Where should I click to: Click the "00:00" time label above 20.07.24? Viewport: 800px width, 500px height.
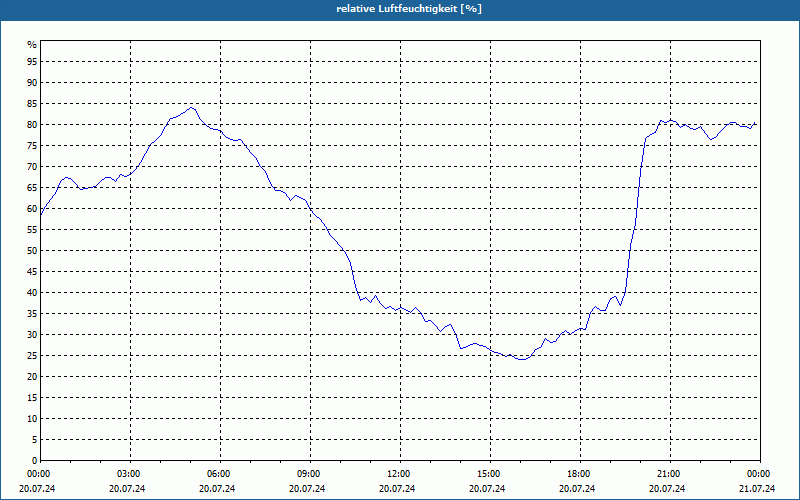(38, 474)
